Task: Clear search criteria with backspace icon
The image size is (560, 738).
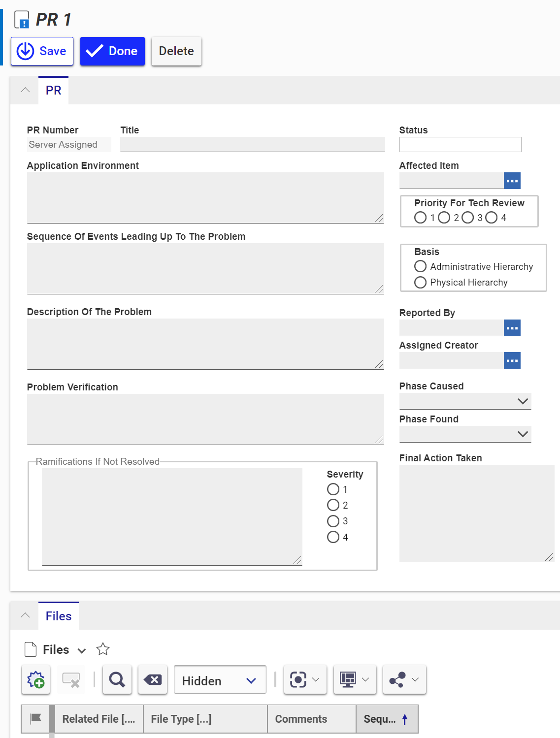Action: pyautogui.click(x=153, y=680)
